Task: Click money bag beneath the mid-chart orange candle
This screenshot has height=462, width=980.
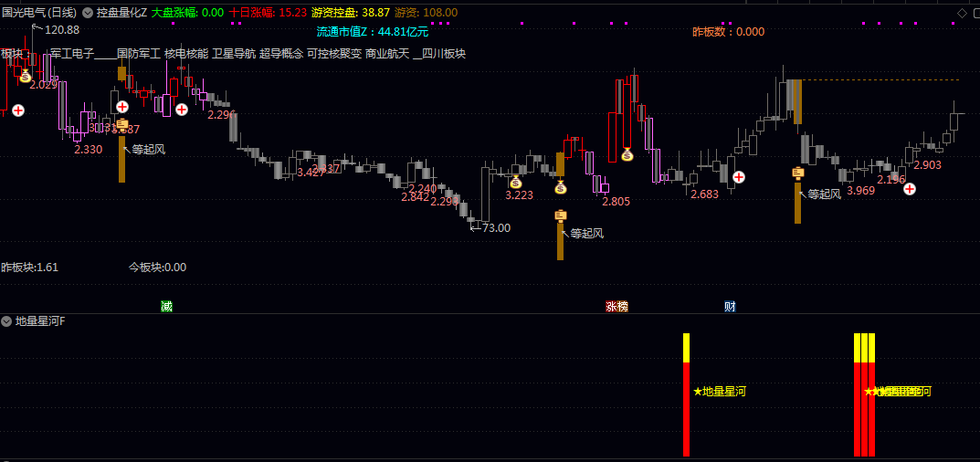Action: (x=561, y=187)
